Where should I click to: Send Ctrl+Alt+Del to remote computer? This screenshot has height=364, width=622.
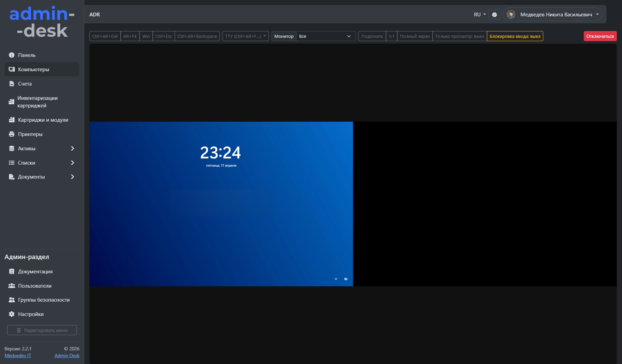tap(105, 36)
